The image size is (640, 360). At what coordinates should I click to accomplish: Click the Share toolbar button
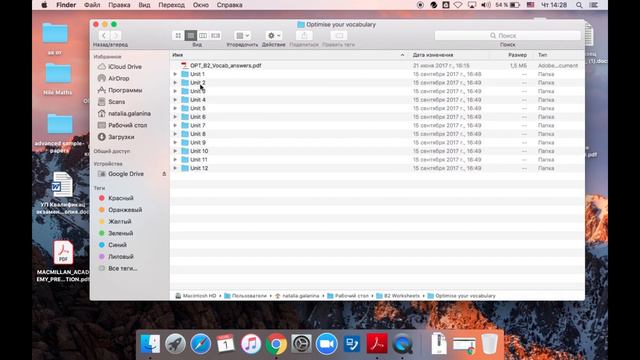point(304,36)
